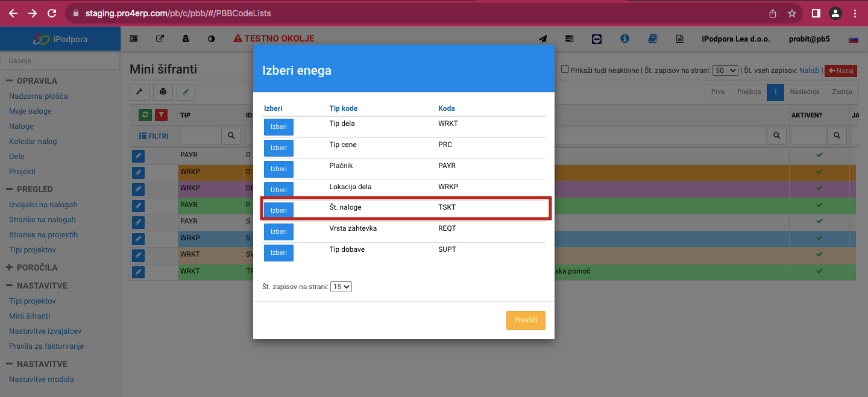Open Moje naloge in sidebar
This screenshot has width=868, height=397.
coord(30,111)
